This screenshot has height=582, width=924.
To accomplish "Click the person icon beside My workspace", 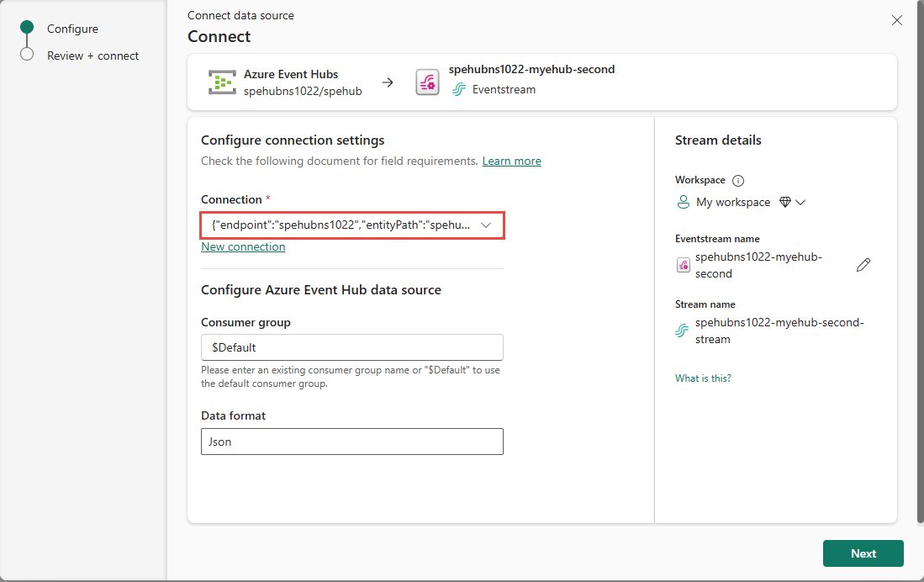I will coord(683,202).
